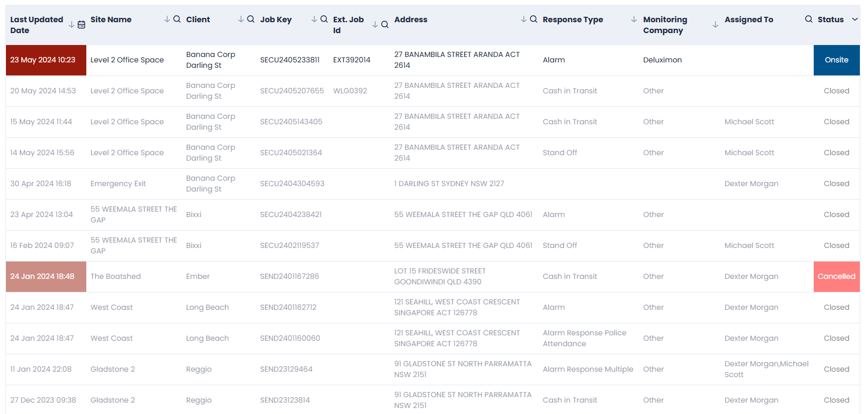Select the Emergency Exit site name
This screenshot has height=414, width=868.
[x=118, y=183]
